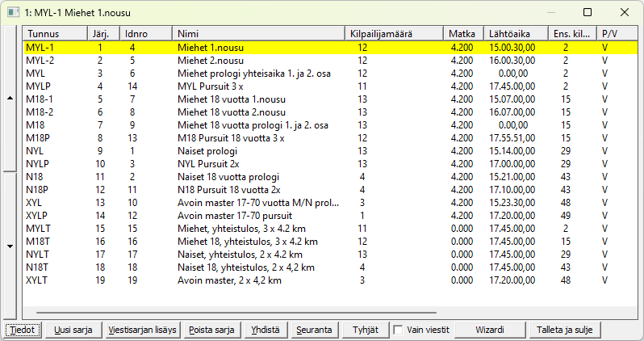Sort by the Tunnus column header

point(54,34)
